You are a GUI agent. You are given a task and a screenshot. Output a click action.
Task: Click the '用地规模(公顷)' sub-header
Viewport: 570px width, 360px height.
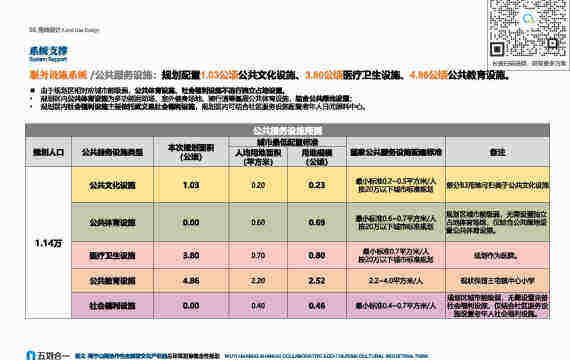tap(317, 157)
